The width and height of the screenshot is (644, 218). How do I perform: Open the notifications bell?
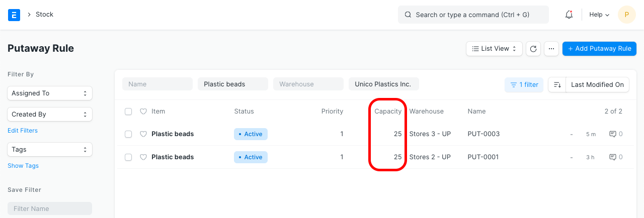pos(569,15)
